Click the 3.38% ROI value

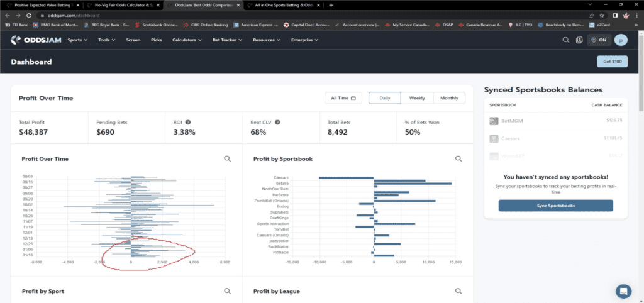pyautogui.click(x=184, y=132)
